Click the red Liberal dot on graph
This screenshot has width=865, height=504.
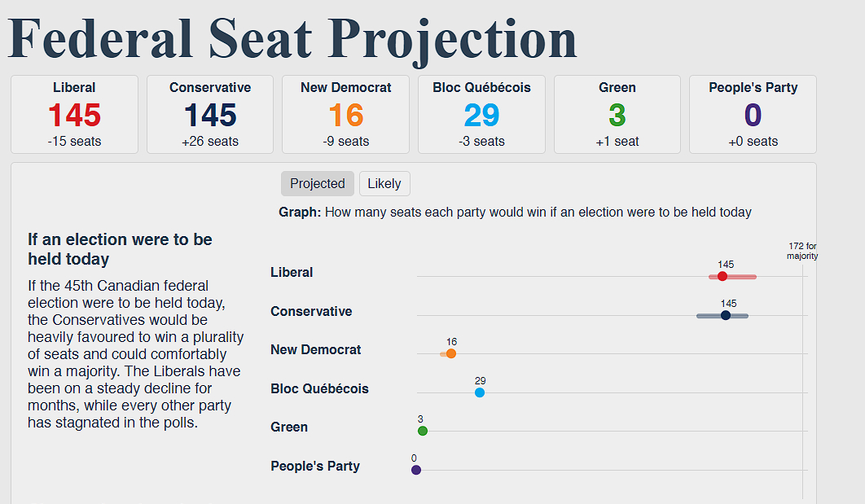[722, 277]
